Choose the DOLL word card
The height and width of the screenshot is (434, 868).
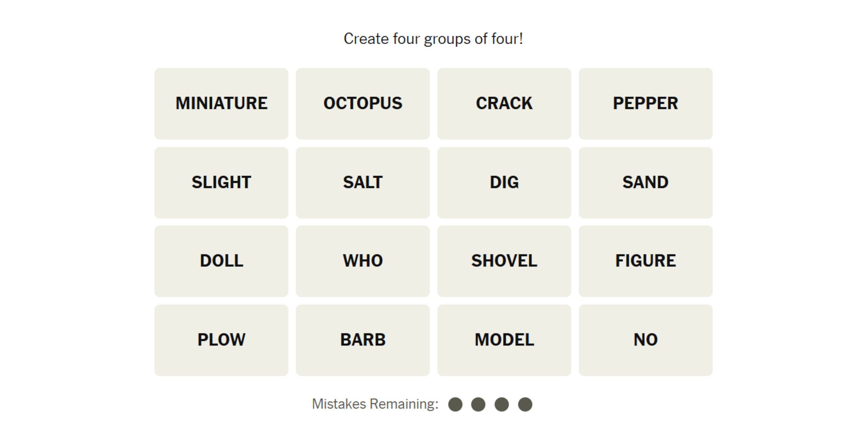[x=221, y=261]
